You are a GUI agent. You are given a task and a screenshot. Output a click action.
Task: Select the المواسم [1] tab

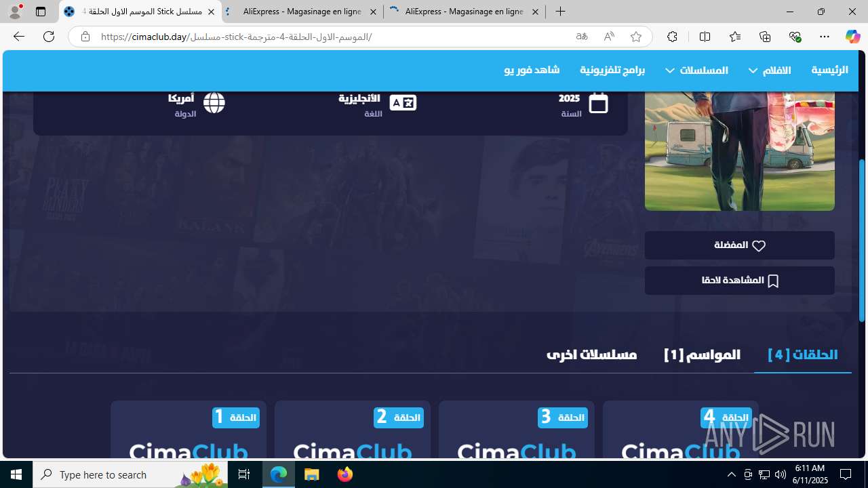(x=702, y=354)
